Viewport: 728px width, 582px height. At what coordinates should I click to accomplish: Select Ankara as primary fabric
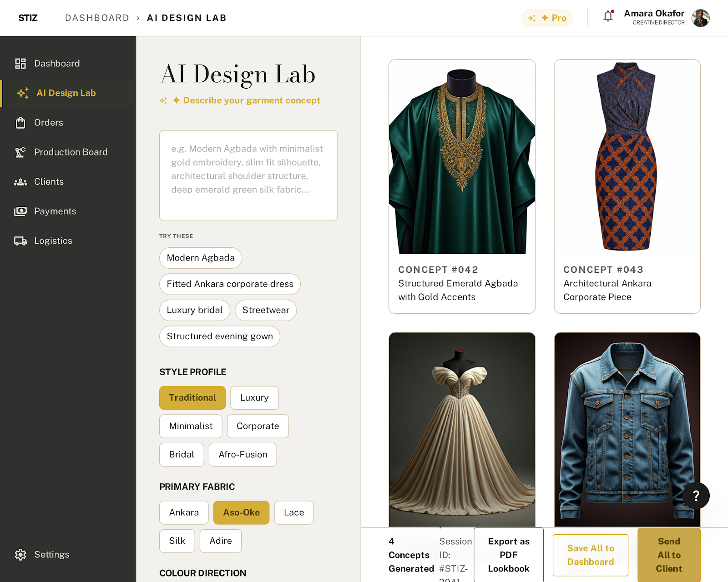point(184,512)
